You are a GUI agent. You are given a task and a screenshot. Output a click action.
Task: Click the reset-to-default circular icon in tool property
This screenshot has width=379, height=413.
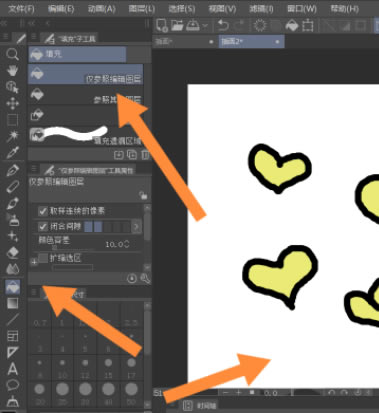point(132,278)
